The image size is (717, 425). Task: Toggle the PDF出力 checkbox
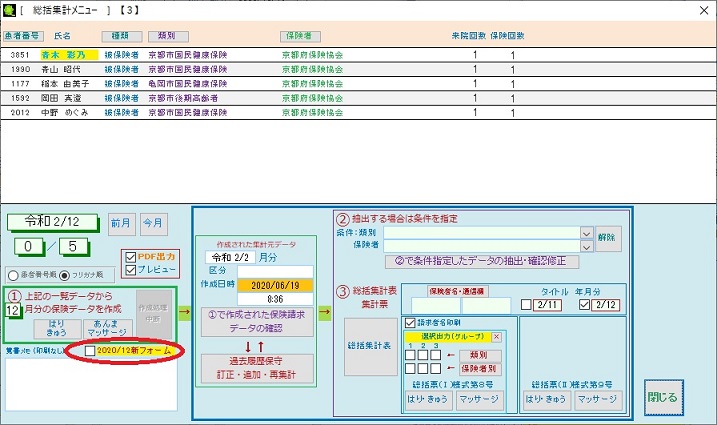[x=131, y=257]
